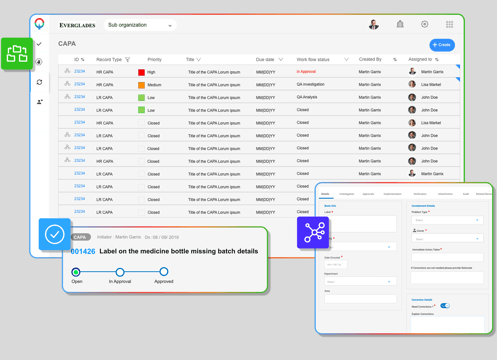Click the orange Medium priority swatch
The height and width of the screenshot is (360, 497).
(x=141, y=85)
